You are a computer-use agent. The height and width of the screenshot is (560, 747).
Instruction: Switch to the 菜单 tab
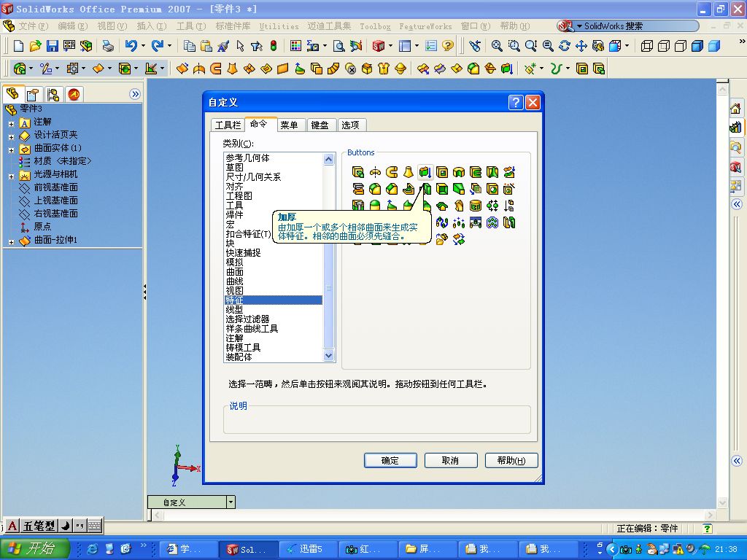pyautogui.click(x=289, y=125)
